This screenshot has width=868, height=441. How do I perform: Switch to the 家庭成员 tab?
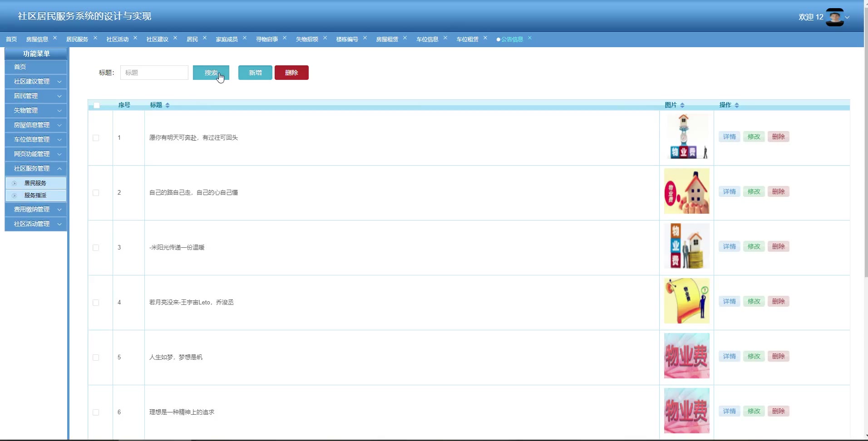click(x=227, y=39)
